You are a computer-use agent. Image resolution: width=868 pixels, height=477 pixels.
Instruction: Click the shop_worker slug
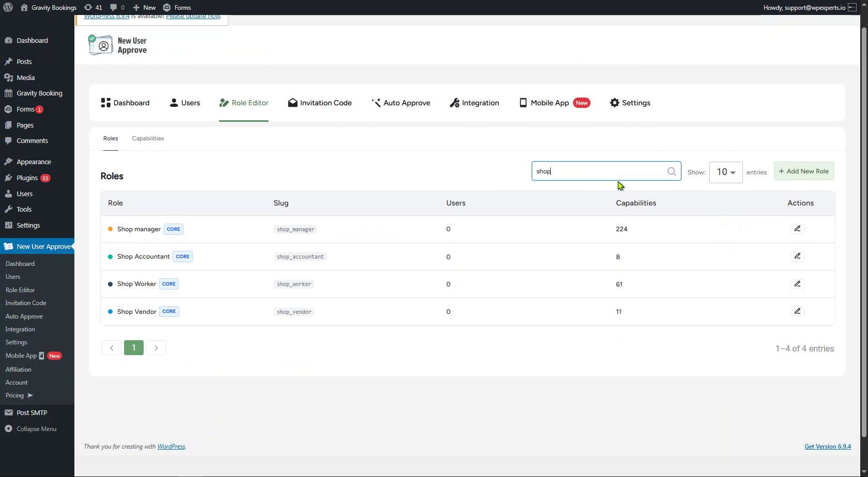(x=294, y=284)
